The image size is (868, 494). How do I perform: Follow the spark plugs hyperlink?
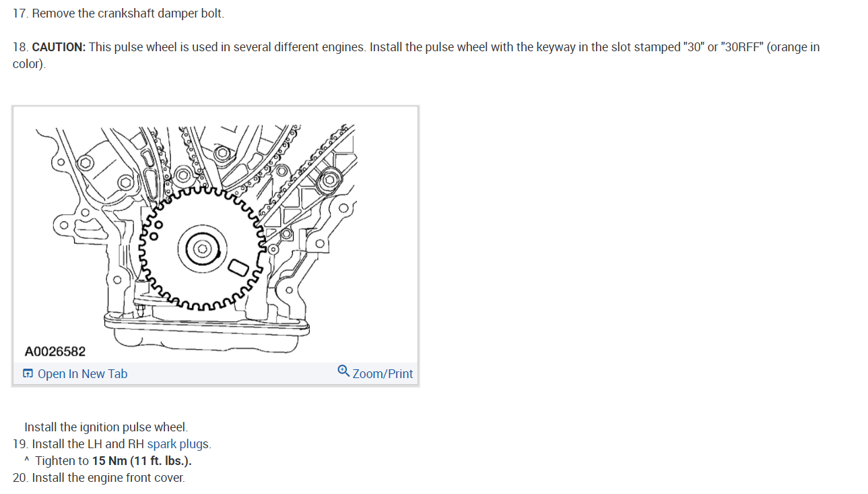point(178,444)
